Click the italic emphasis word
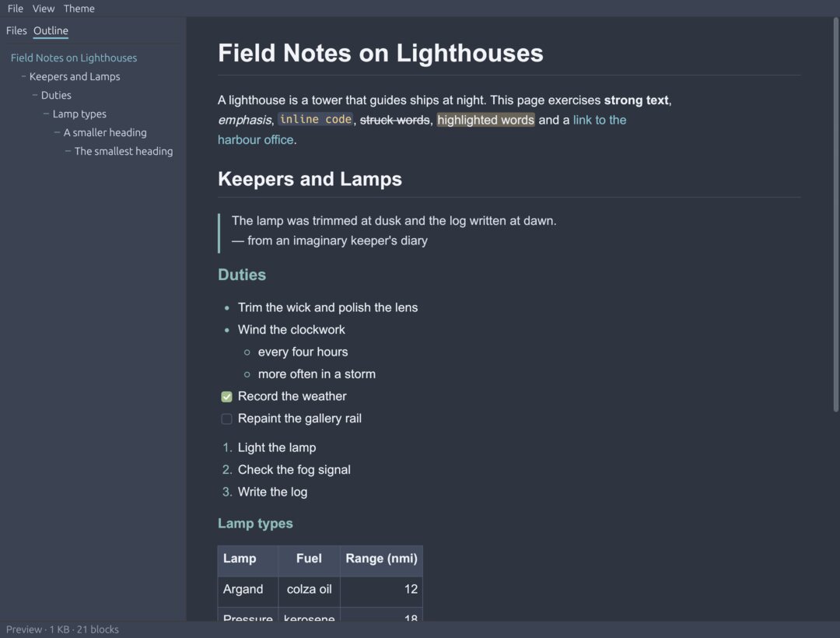 coord(244,120)
